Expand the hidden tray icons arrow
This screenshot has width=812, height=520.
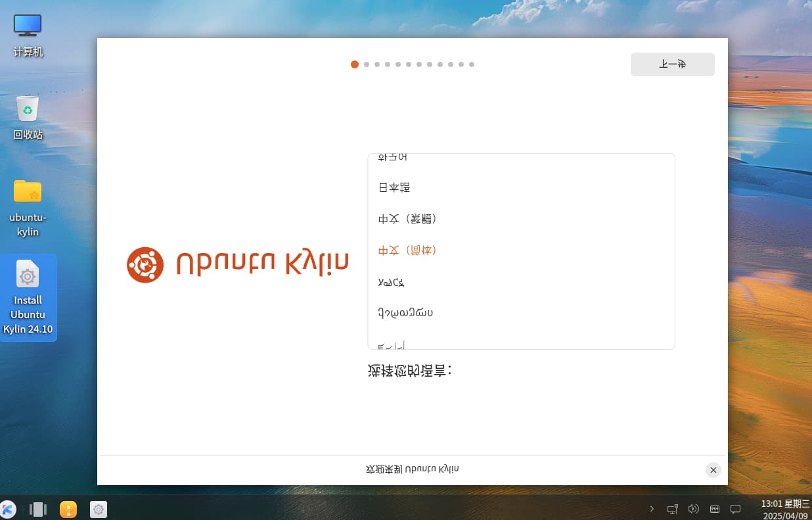pyautogui.click(x=652, y=509)
